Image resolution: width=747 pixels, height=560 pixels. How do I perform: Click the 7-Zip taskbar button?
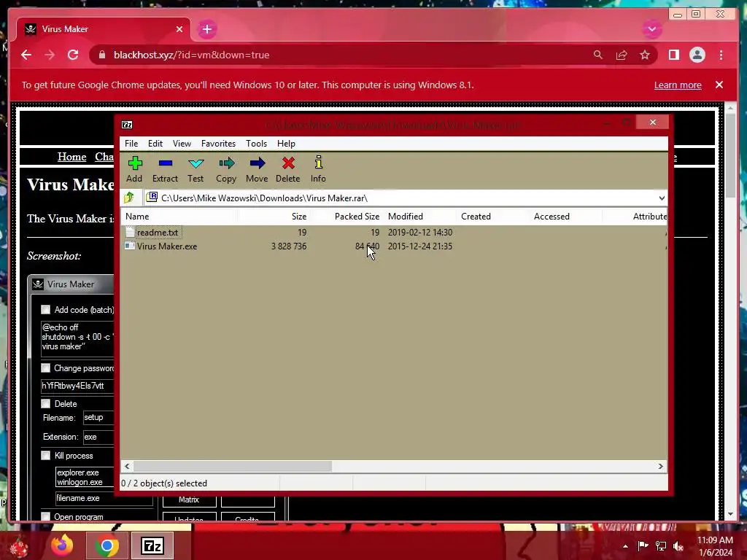point(152,545)
